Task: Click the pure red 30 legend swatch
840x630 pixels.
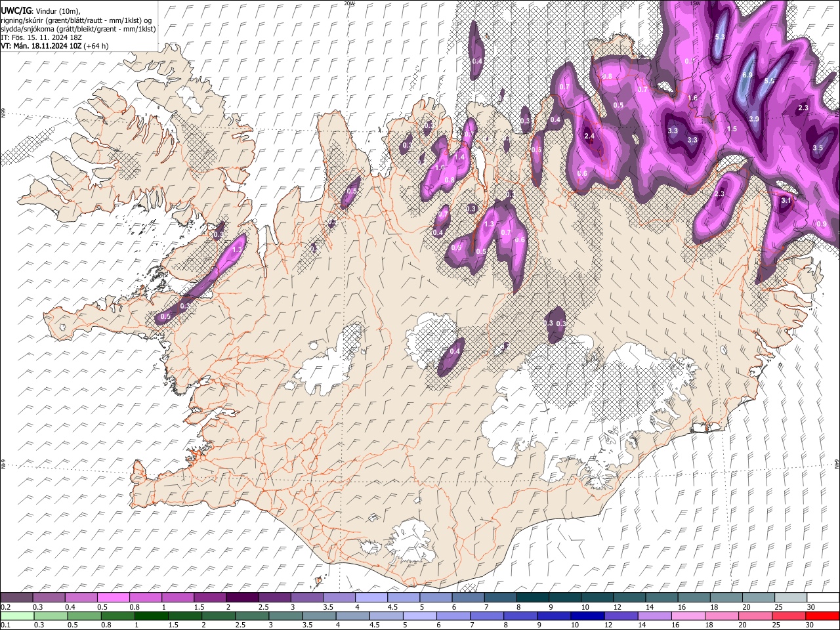Action: tap(822, 616)
